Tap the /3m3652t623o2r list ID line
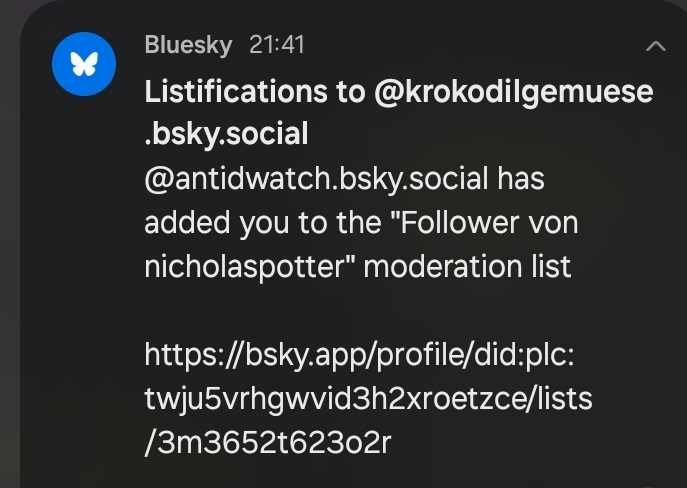 (x=268, y=443)
